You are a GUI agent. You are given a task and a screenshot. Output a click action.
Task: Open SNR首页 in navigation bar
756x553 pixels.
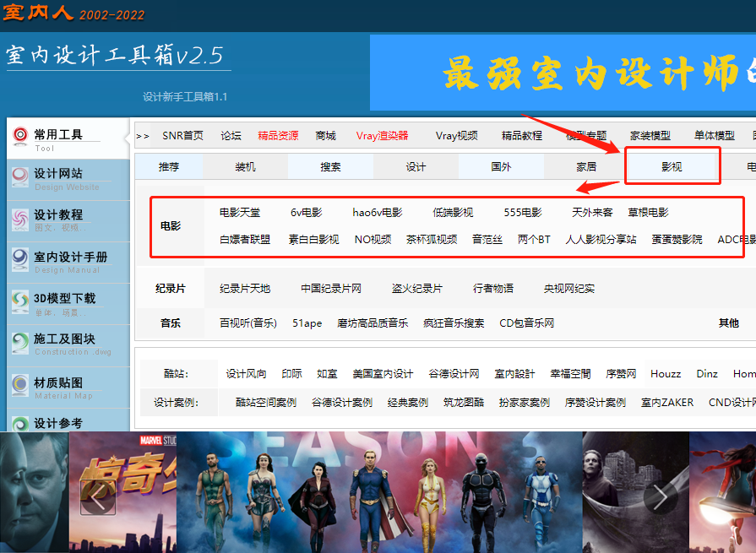tap(182, 136)
